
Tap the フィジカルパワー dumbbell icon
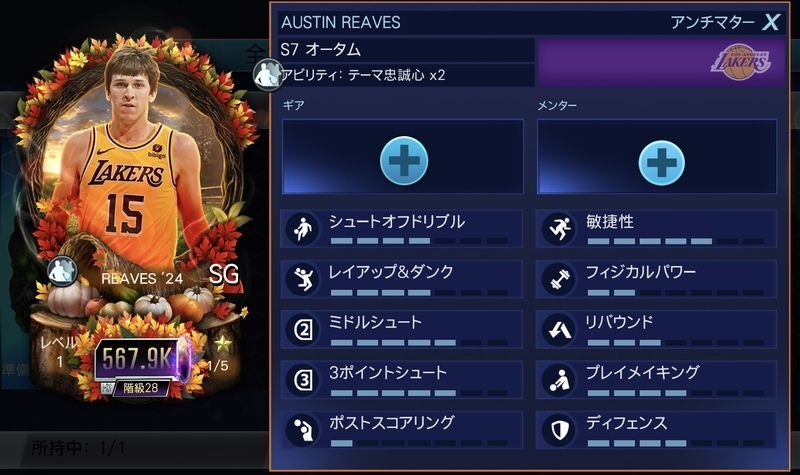click(x=559, y=279)
